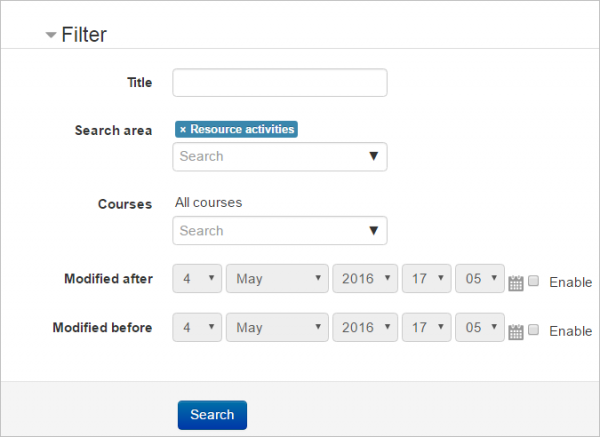The width and height of the screenshot is (600, 437).
Task: Click the Courses search input field
Action: [268, 231]
